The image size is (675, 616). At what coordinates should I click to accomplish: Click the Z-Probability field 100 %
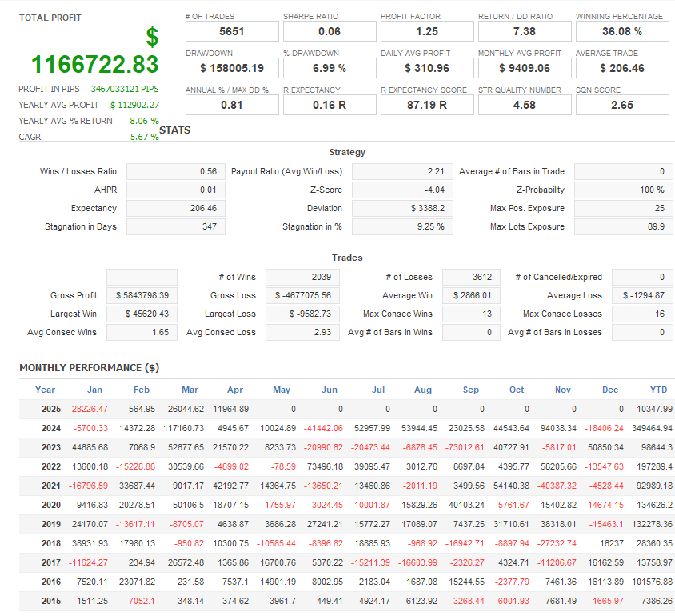point(623,190)
